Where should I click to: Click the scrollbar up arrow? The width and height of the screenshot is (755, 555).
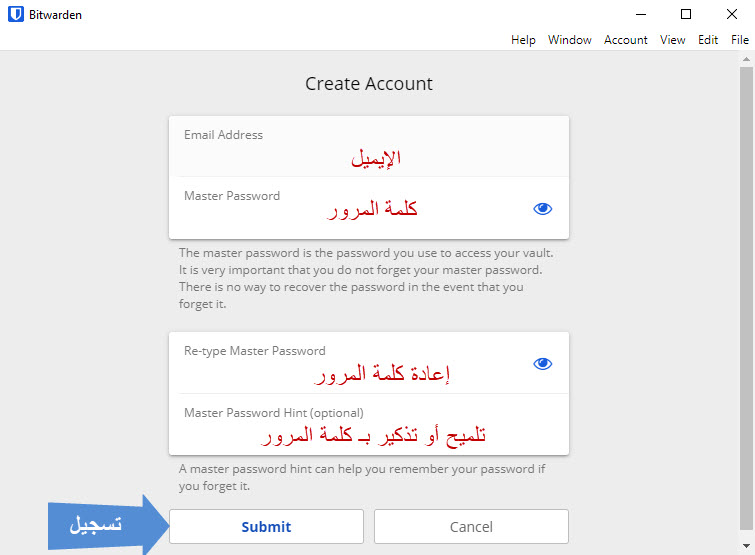click(x=746, y=59)
